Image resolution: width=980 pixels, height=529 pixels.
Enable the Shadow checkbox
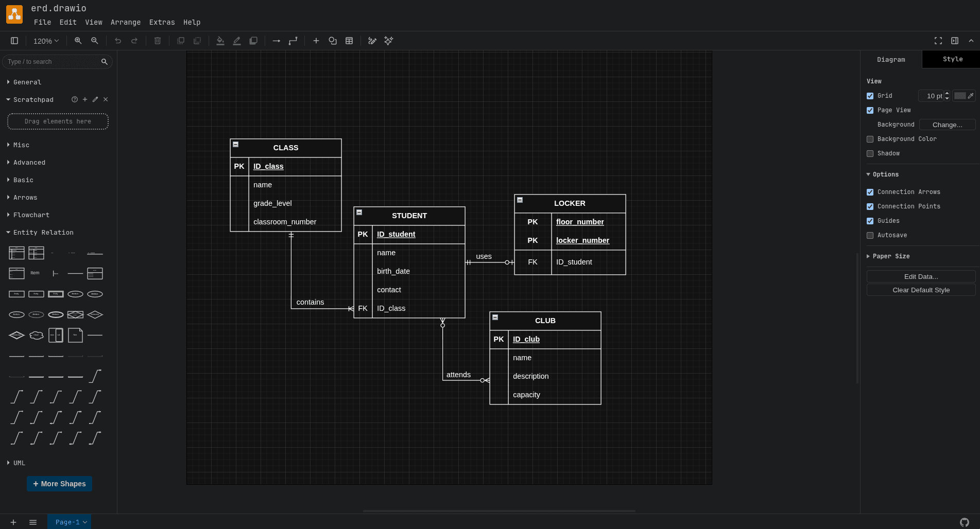tap(870, 153)
